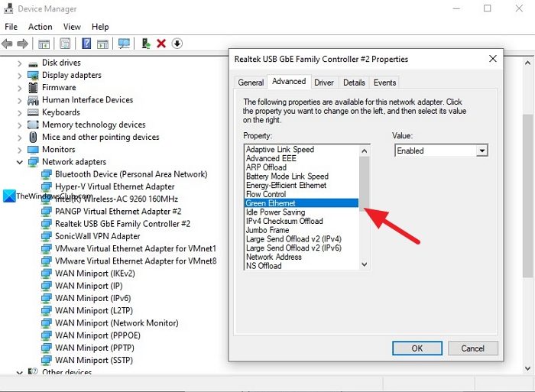Click the Update device driver toolbar icon

146,44
